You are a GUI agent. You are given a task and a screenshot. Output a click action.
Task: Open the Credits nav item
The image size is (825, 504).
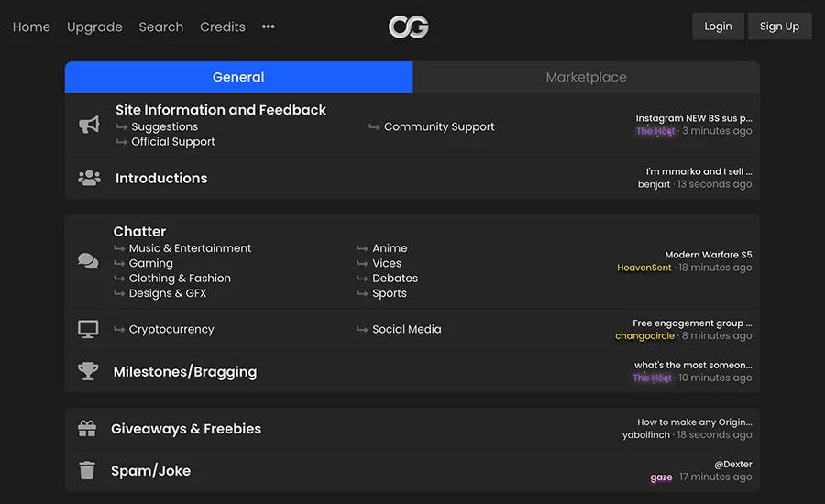(223, 27)
